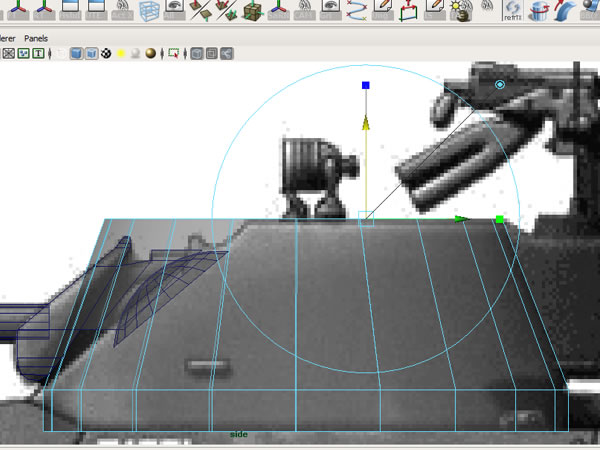Toggle textured display with checkered sphere icon
Viewport: 600px width, 450px height.
click(106, 53)
